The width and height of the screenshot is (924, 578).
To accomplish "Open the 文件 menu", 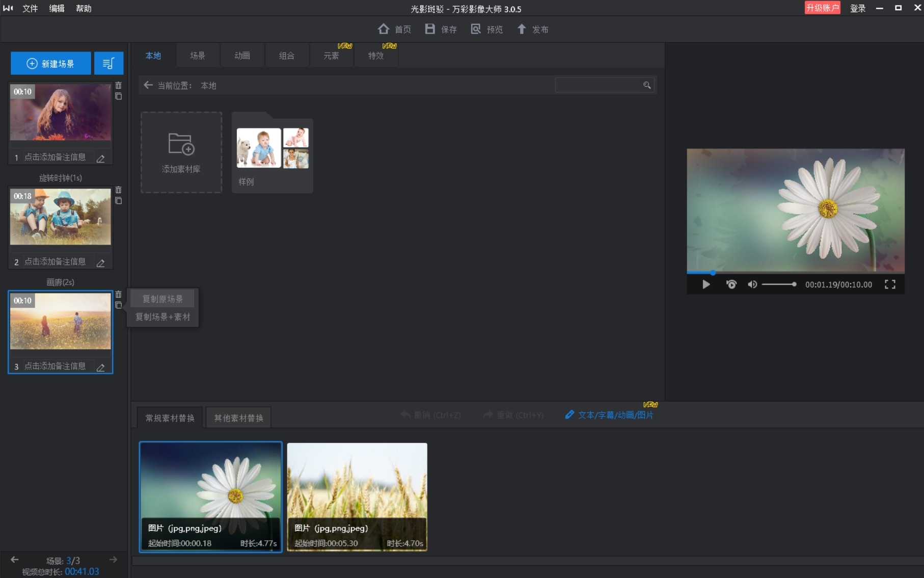I will 30,8.
